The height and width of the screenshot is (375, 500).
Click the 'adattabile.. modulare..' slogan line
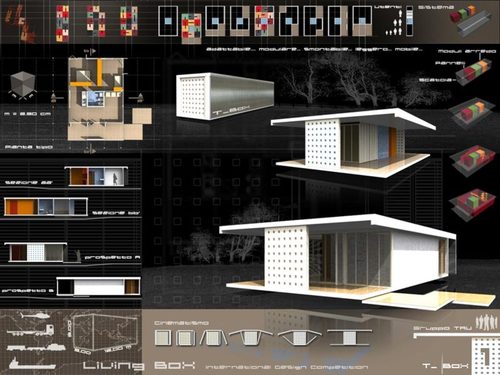(x=314, y=49)
